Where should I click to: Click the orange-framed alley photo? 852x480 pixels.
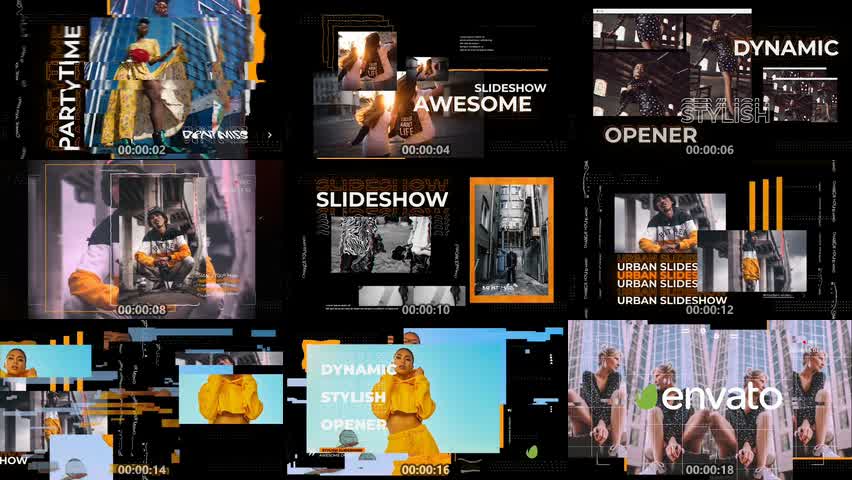click(x=512, y=240)
